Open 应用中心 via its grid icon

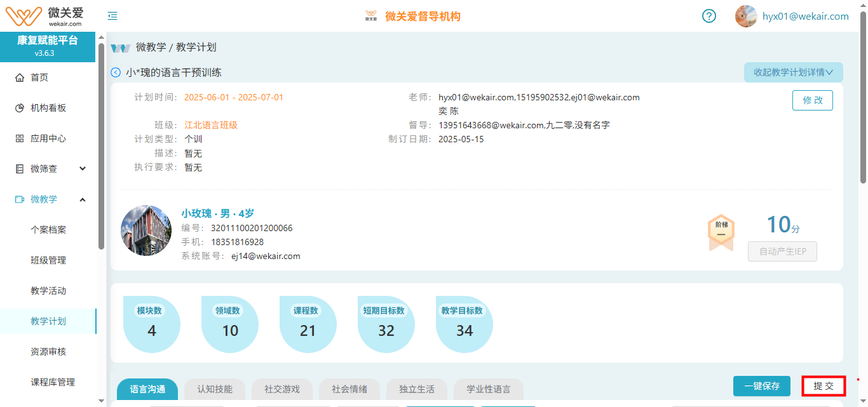point(20,138)
